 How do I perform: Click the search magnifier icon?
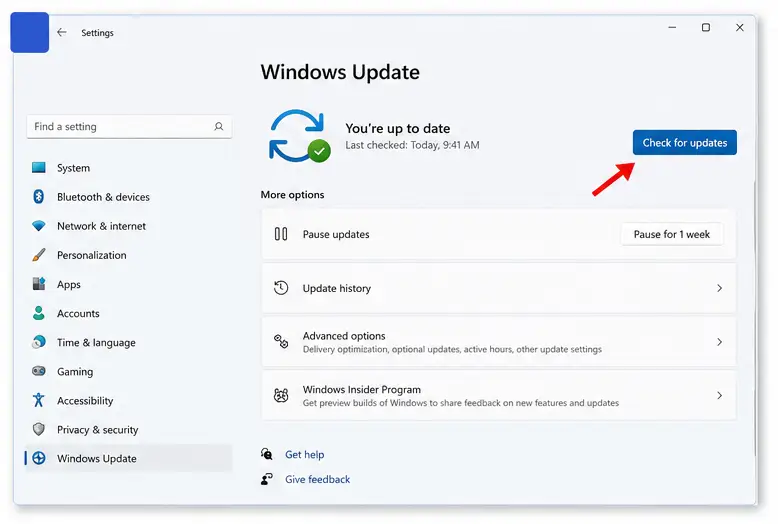point(219,127)
